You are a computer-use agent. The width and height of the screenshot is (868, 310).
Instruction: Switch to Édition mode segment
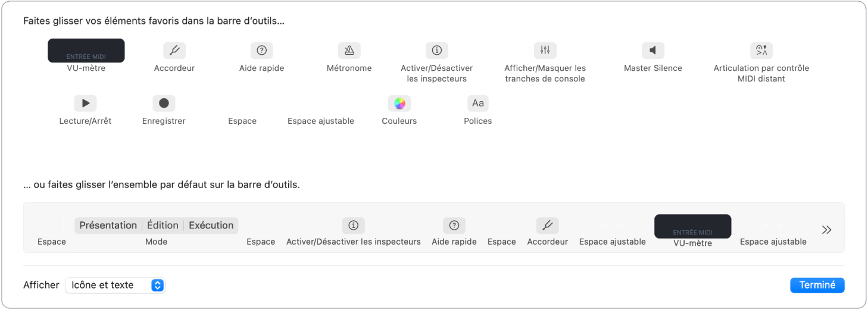pos(163,225)
